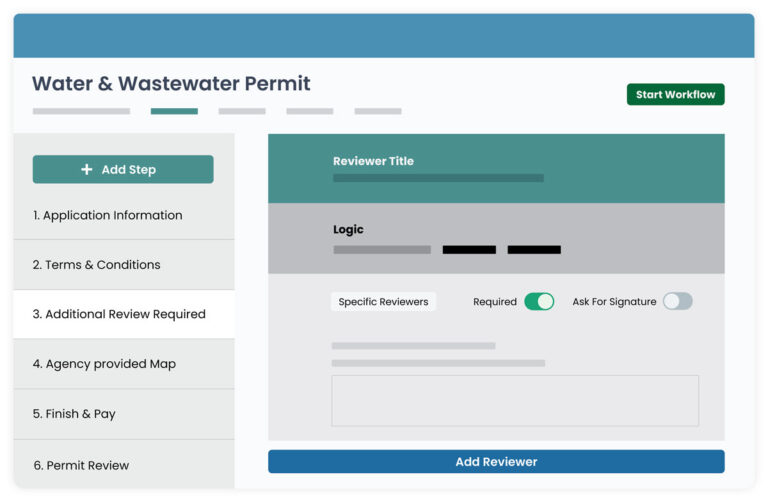Open step 1. Application Information

point(124,215)
